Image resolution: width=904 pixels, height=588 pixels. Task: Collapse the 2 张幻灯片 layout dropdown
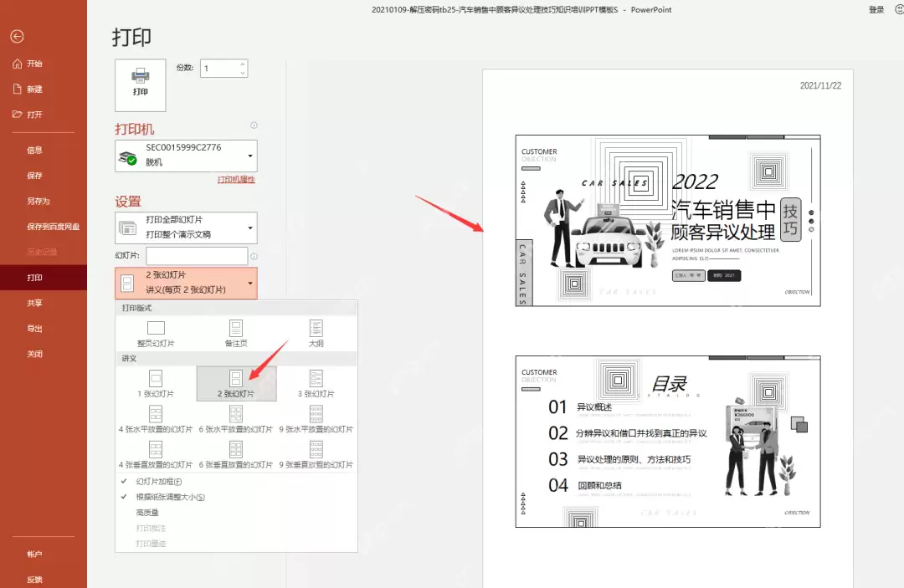click(x=186, y=283)
